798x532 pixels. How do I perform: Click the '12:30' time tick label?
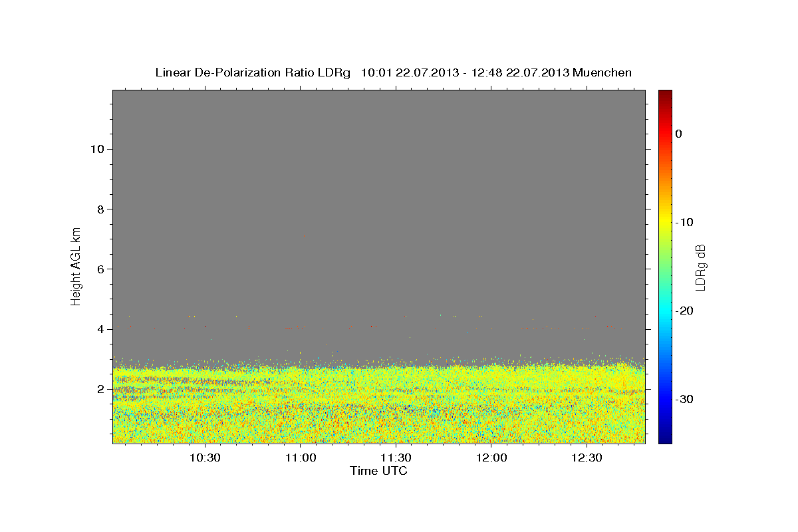[x=587, y=458]
